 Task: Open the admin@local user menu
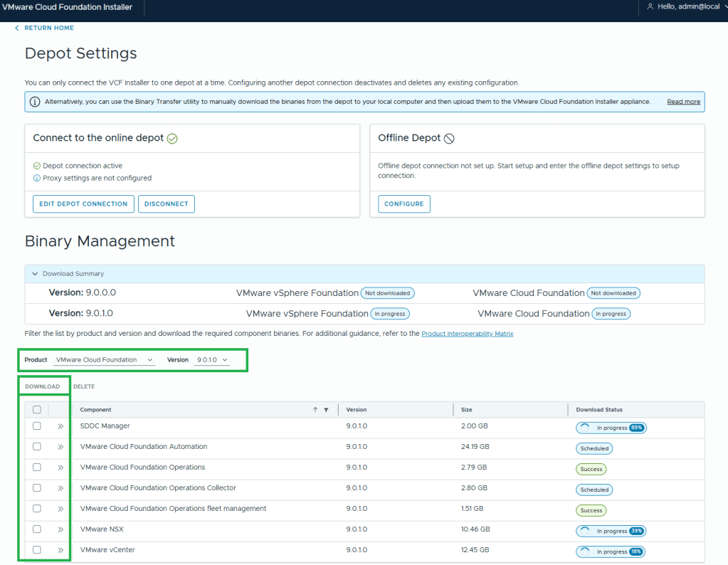point(687,6)
